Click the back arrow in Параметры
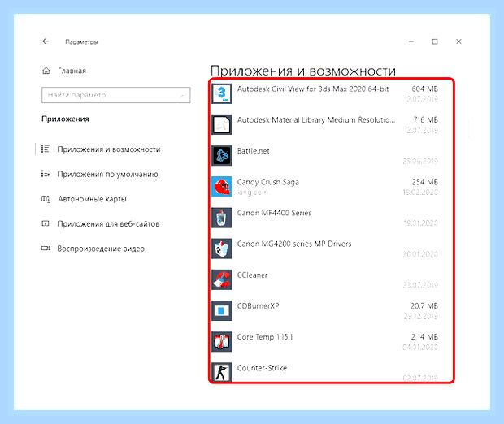This screenshot has width=504, height=424. 46,41
